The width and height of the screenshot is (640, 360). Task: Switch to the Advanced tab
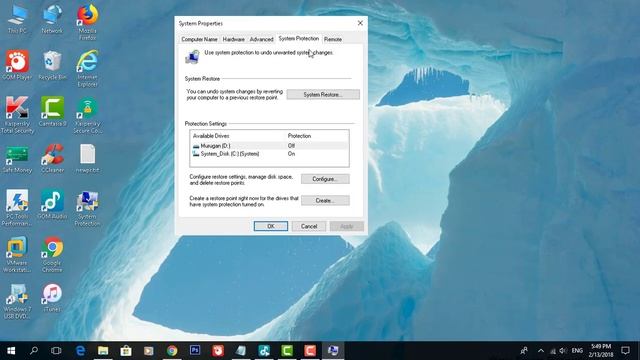click(x=261, y=39)
